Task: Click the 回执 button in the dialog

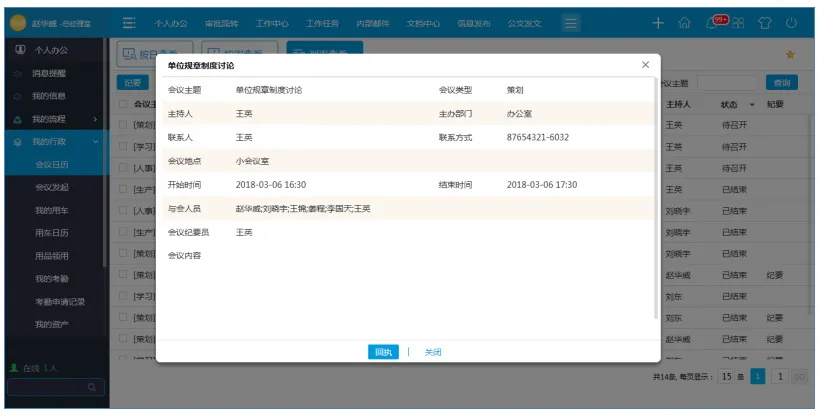Action: coord(383,352)
